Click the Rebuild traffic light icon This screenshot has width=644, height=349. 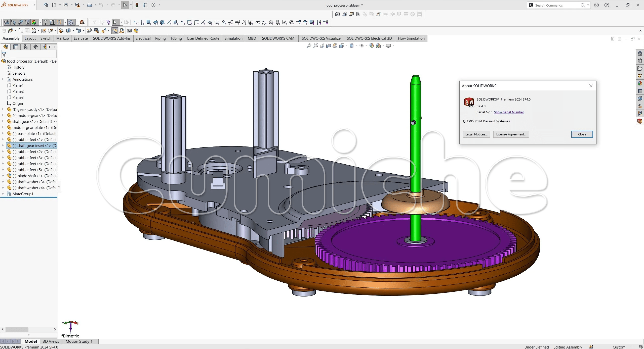137,5
